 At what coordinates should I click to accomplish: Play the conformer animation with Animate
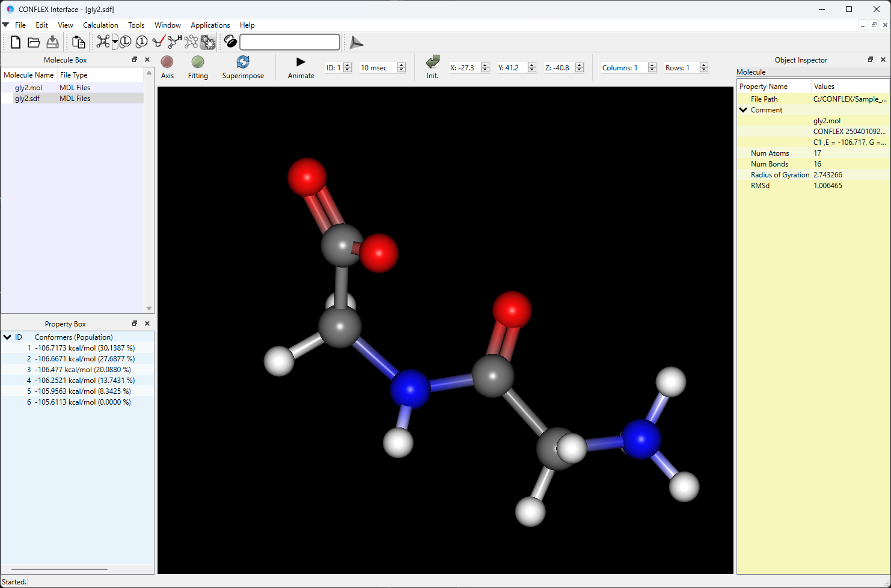tap(301, 62)
